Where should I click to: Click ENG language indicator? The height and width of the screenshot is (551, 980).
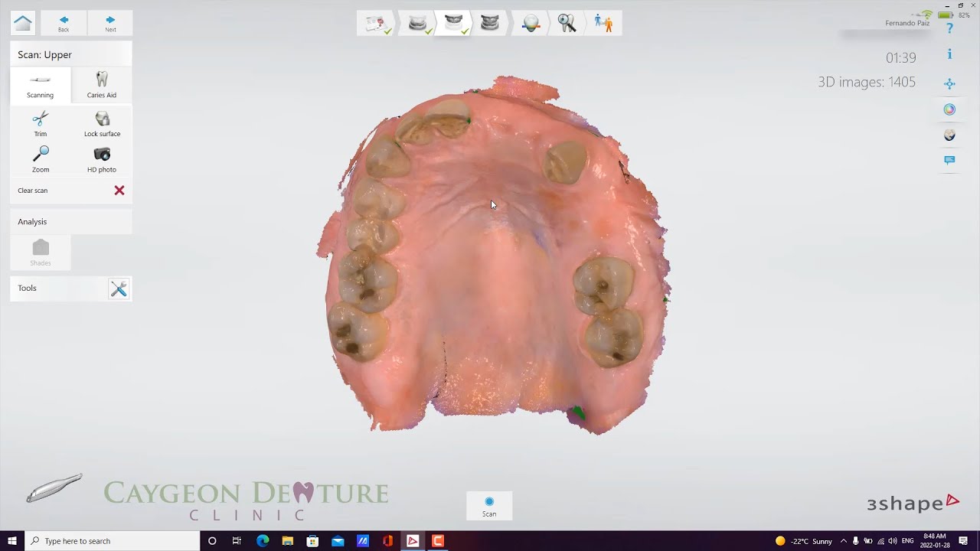(x=907, y=541)
